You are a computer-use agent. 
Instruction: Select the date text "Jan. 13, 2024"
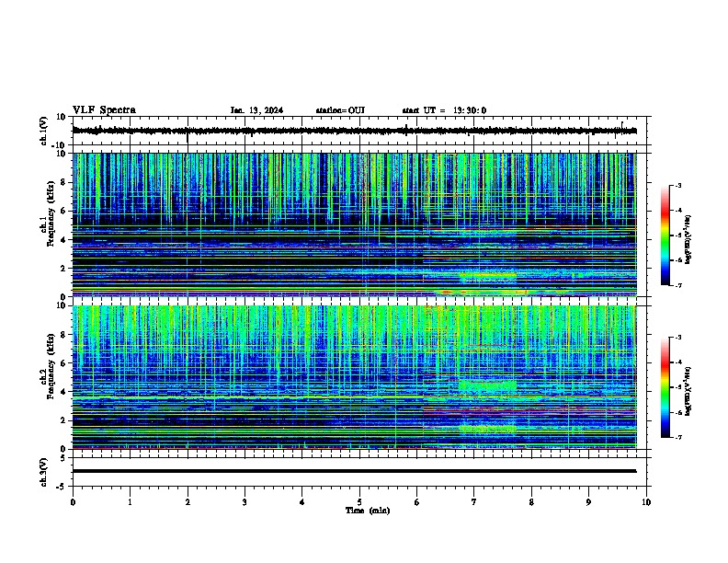point(256,110)
